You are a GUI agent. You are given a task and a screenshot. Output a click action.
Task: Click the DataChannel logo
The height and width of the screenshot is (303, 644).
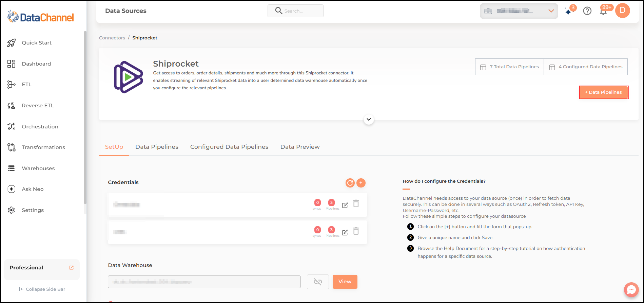click(41, 17)
